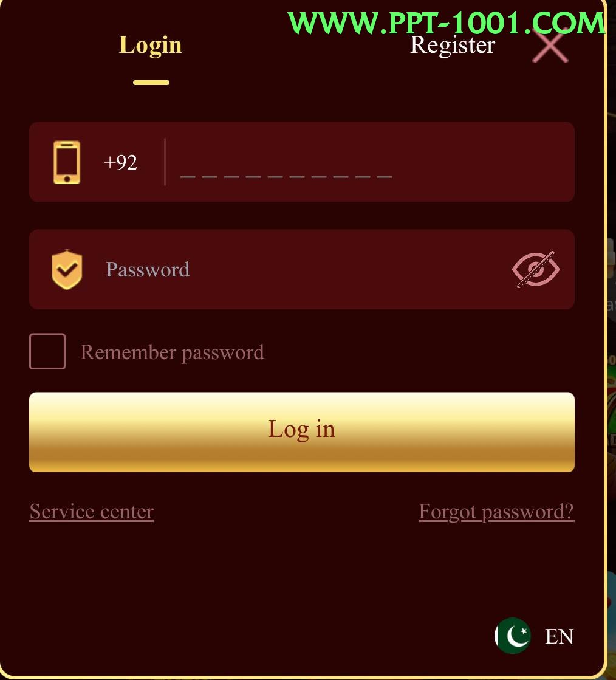Screen dimensions: 616x680
Task: Click the underline indicator below Login
Action: [151, 83]
